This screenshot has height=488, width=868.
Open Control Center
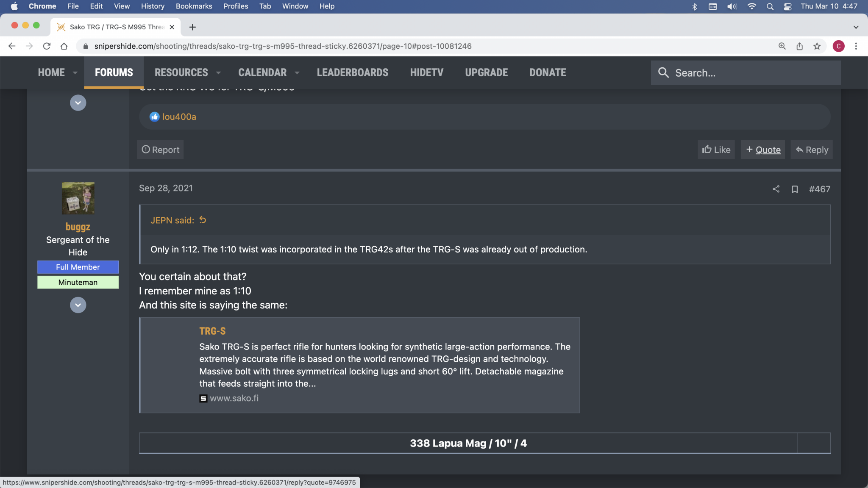tap(788, 6)
